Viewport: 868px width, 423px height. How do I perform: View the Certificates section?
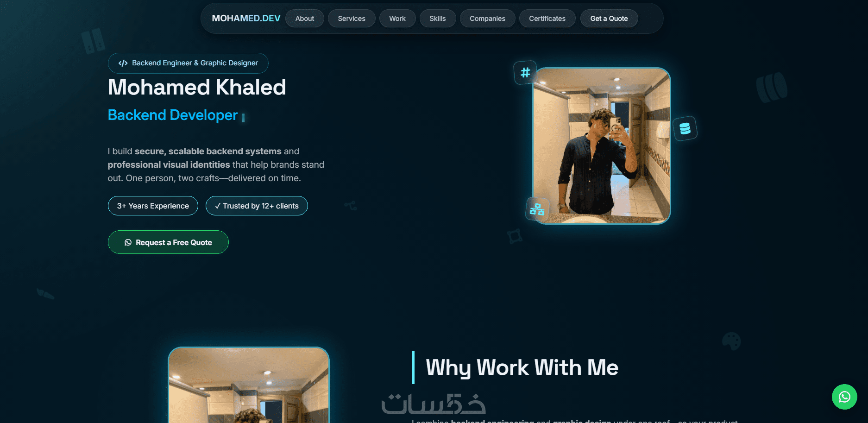click(x=547, y=19)
